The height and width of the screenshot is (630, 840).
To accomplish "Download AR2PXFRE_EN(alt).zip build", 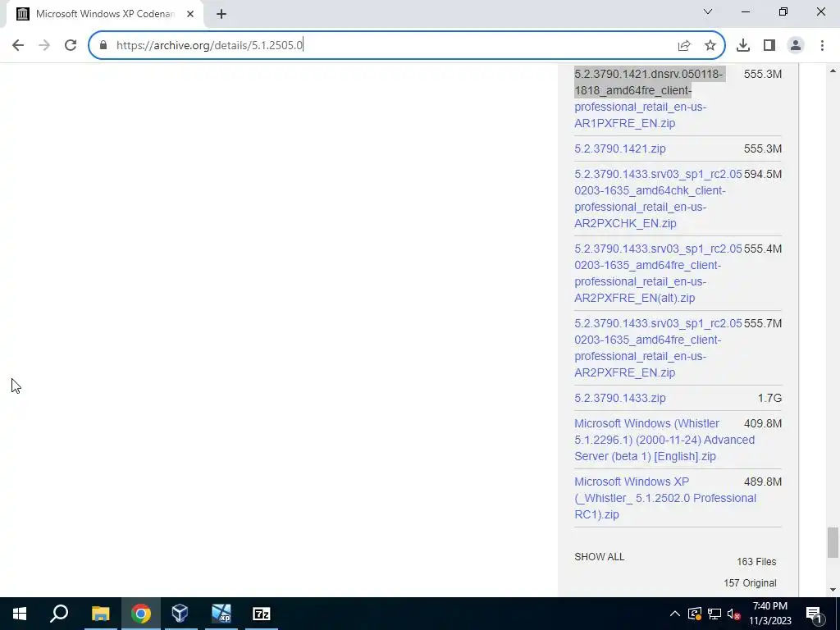I will pyautogui.click(x=658, y=273).
